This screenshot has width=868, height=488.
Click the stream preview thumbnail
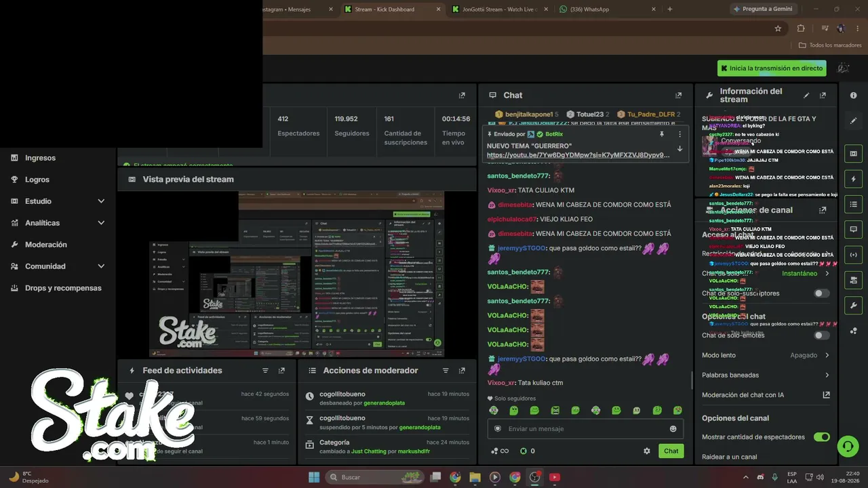pyautogui.click(x=296, y=274)
